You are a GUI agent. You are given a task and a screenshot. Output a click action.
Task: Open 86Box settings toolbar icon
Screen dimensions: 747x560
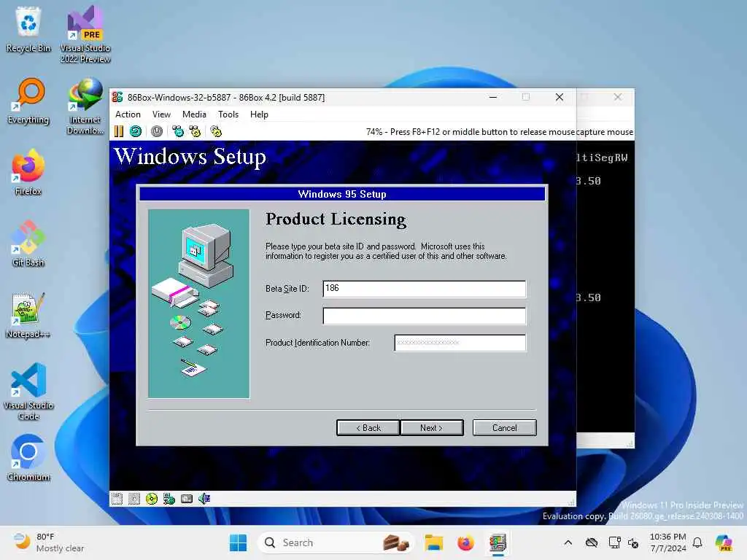[x=216, y=131]
